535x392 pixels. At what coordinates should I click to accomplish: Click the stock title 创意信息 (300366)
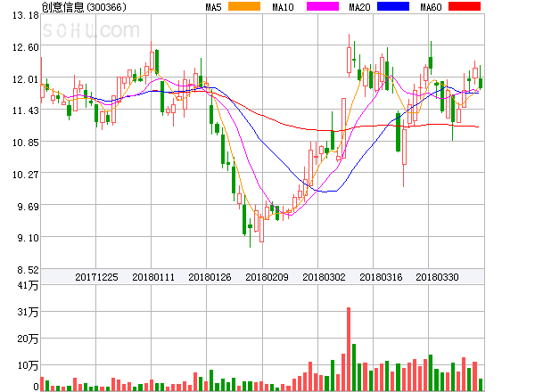(84, 7)
